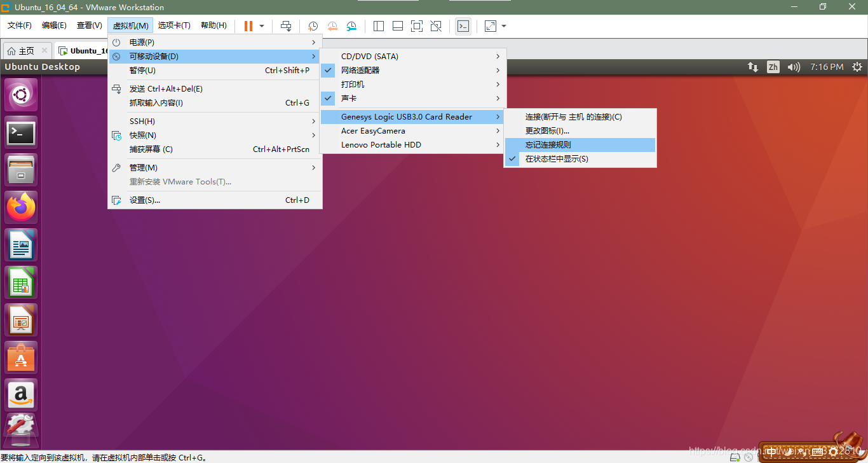Screen dimensions: 868x463
Task: Click the Amazon launcher icon
Action: click(x=21, y=395)
